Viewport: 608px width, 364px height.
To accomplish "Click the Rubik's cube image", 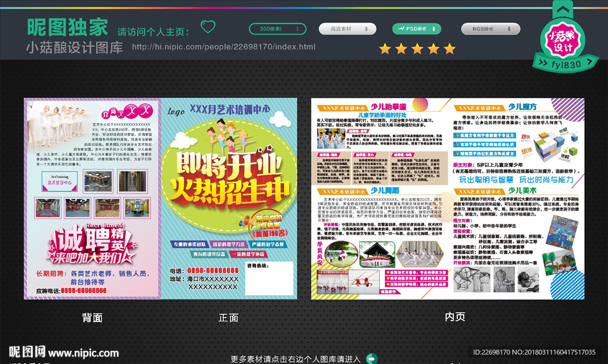I will [549, 146].
